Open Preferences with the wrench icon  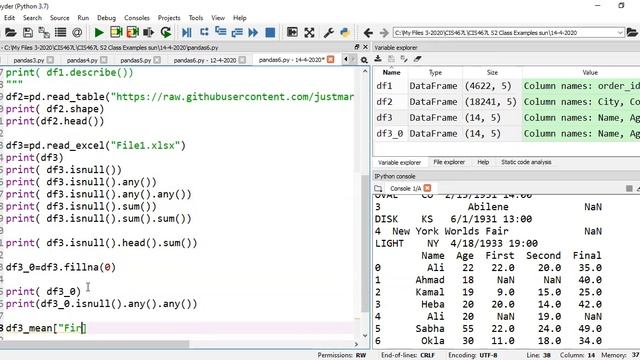tap(329, 32)
